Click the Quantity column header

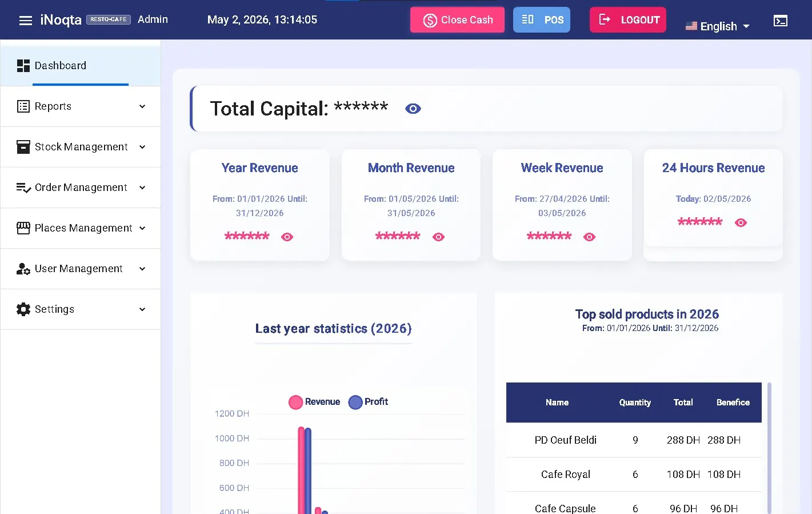[635, 403]
